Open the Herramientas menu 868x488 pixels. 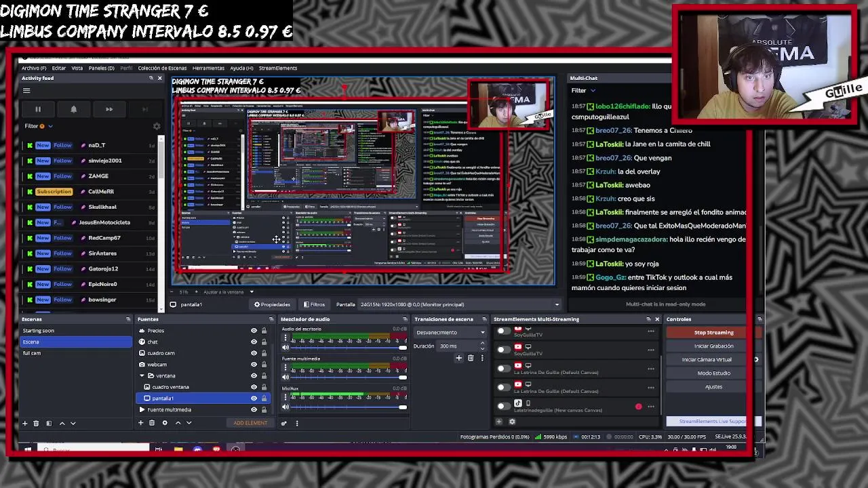click(208, 68)
